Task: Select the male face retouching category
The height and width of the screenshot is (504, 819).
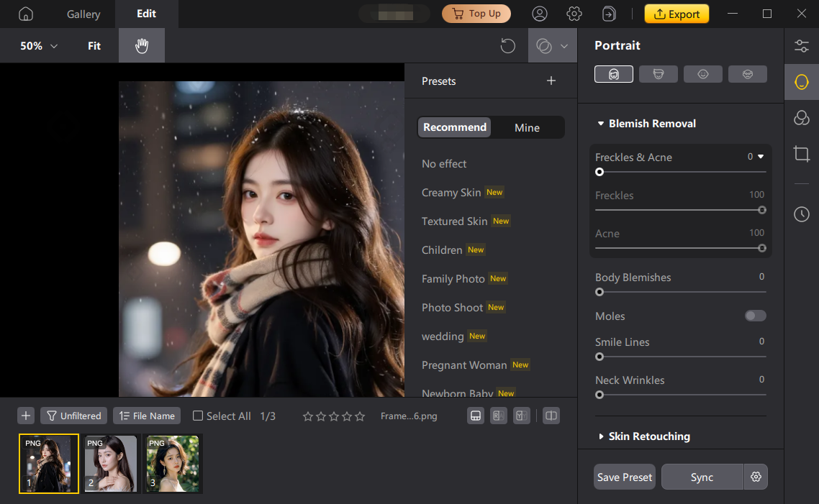Action: click(658, 73)
